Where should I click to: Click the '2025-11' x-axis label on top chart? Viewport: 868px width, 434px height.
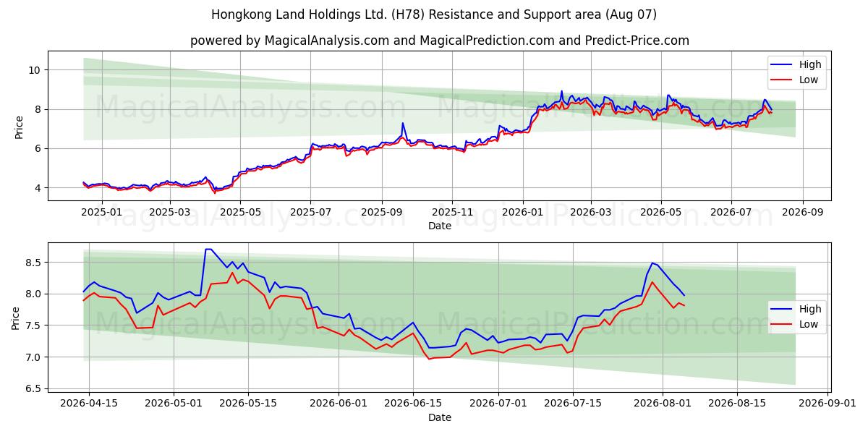[x=452, y=212]
